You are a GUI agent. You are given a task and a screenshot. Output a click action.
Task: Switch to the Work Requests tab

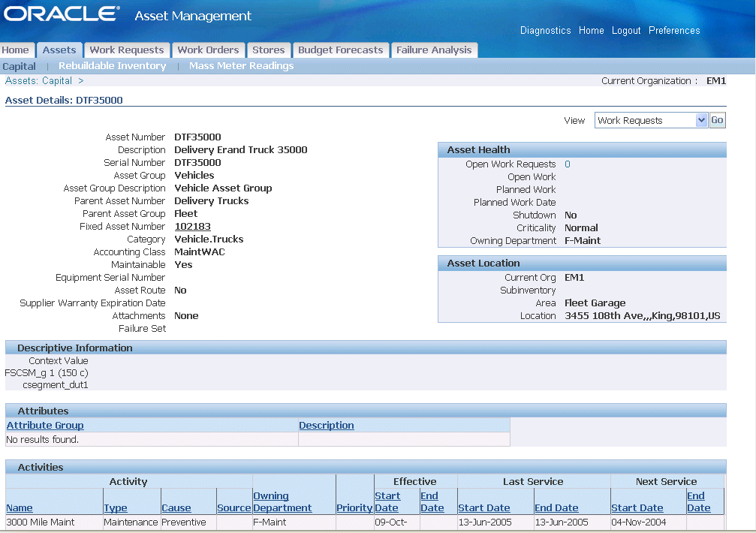click(x=127, y=50)
